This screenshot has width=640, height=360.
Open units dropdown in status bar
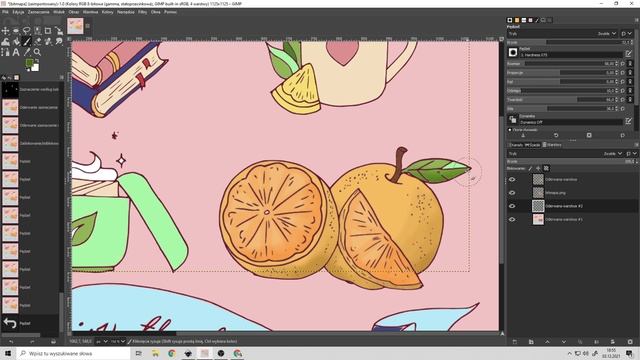(x=102, y=341)
